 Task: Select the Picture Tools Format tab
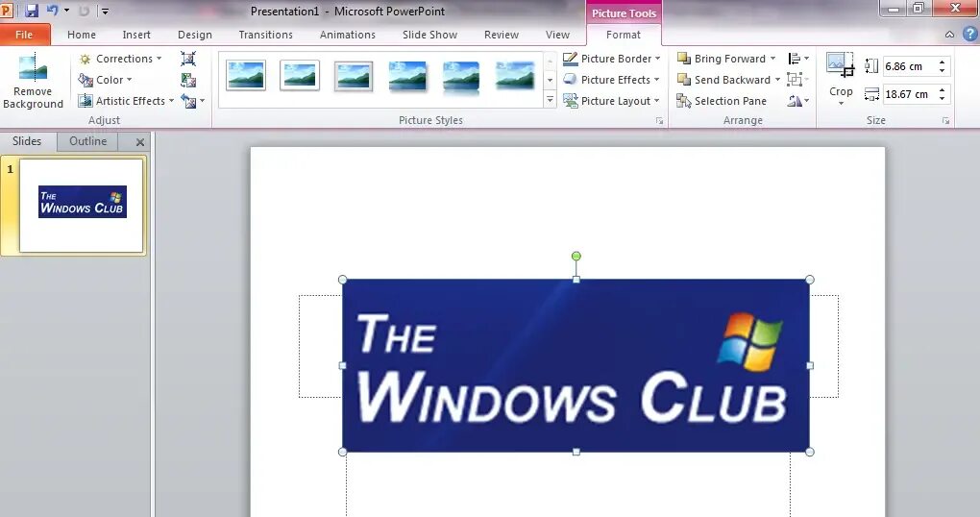click(624, 35)
